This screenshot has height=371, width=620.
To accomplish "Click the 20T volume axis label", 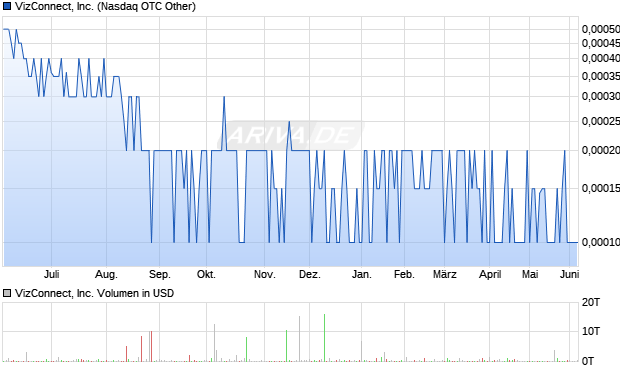I will [591, 303].
